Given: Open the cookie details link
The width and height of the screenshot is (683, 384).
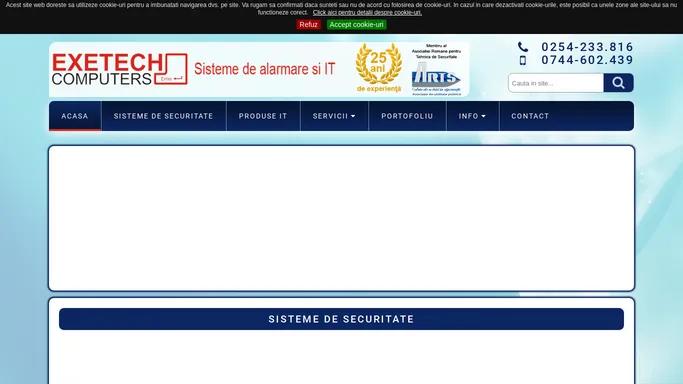Looking at the screenshot, I should tap(367, 13).
